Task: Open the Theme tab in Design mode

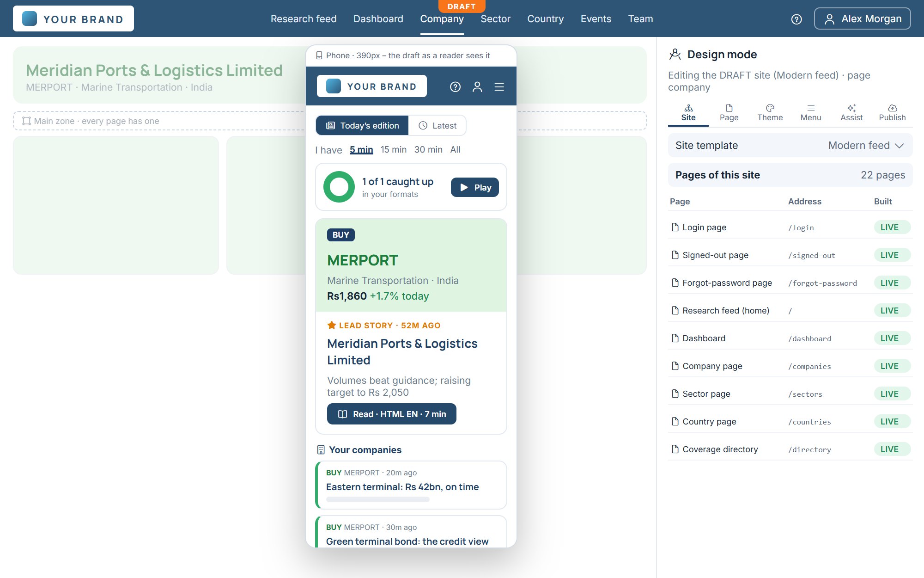Action: tap(770, 113)
